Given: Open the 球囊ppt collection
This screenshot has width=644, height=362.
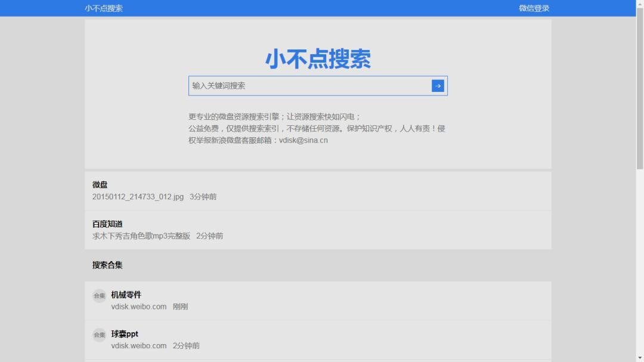Looking at the screenshot, I should (125, 334).
